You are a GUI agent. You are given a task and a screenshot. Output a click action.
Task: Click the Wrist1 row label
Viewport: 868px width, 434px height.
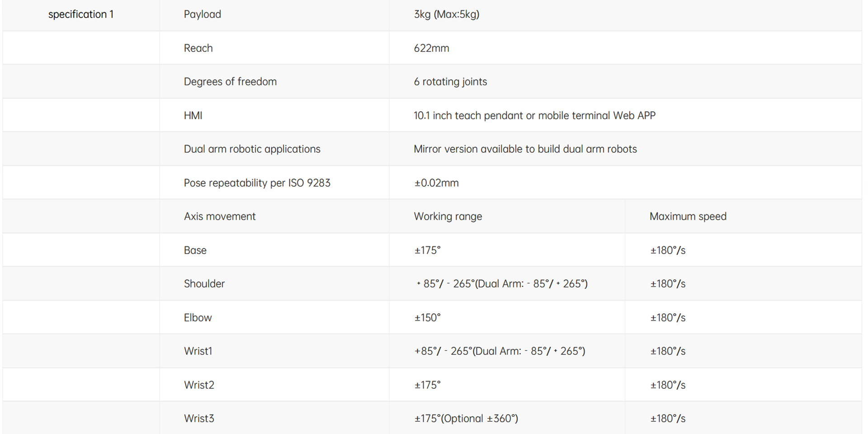point(198,351)
